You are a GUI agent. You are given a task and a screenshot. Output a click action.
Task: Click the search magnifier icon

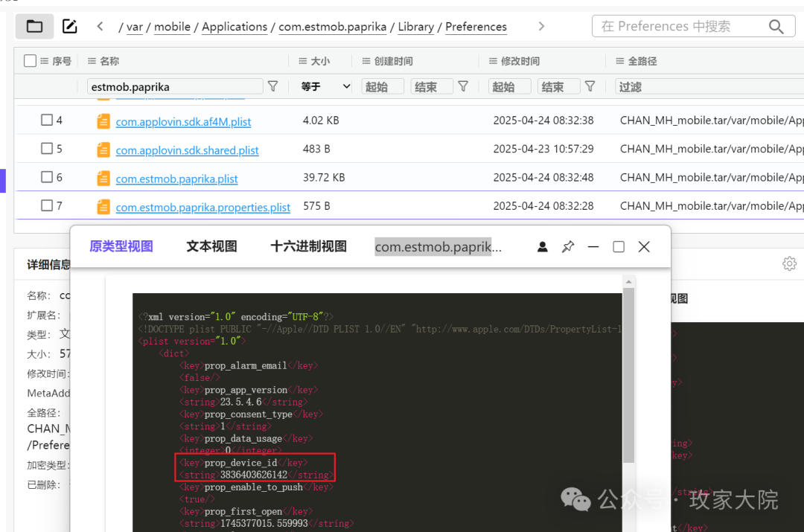pos(776,26)
